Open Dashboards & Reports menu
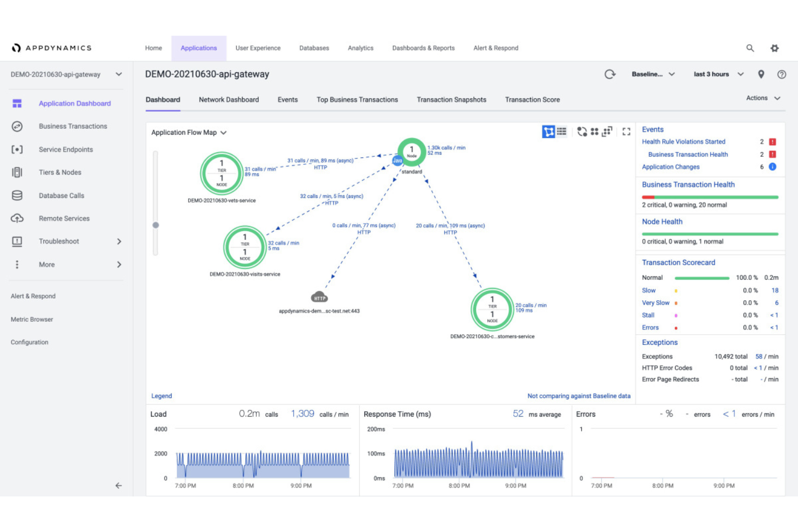798x532 pixels. 423,48
